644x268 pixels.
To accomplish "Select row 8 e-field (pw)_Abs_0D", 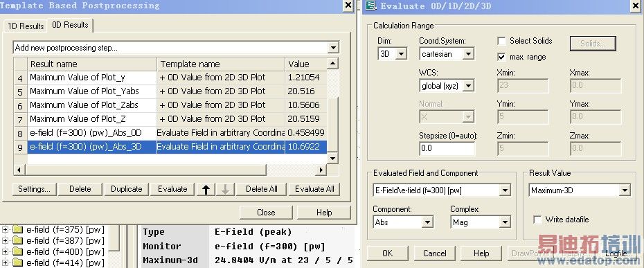I will pyautogui.click(x=170, y=133).
